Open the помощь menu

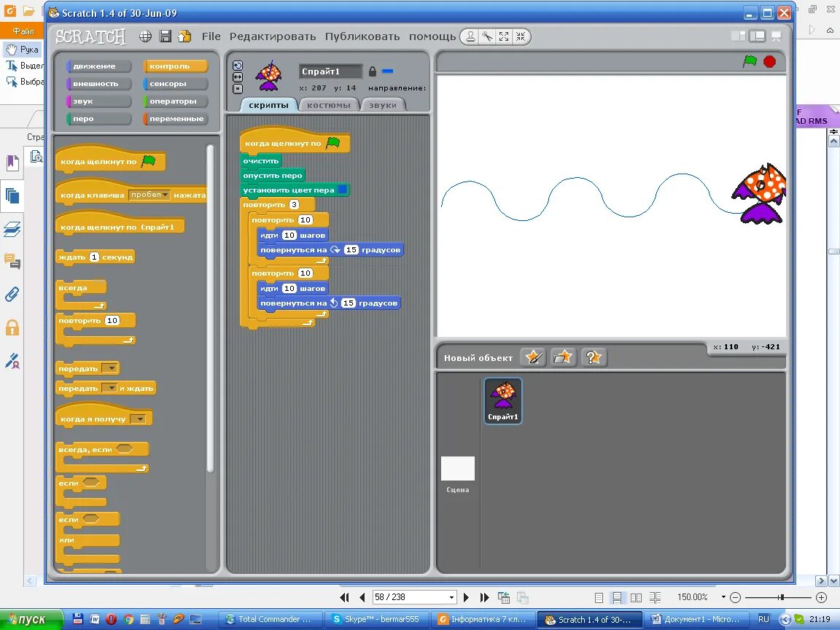click(x=432, y=36)
